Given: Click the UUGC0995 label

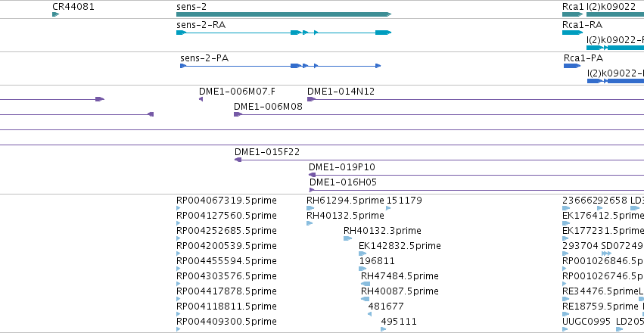Looking at the screenshot, I should click(x=586, y=321).
